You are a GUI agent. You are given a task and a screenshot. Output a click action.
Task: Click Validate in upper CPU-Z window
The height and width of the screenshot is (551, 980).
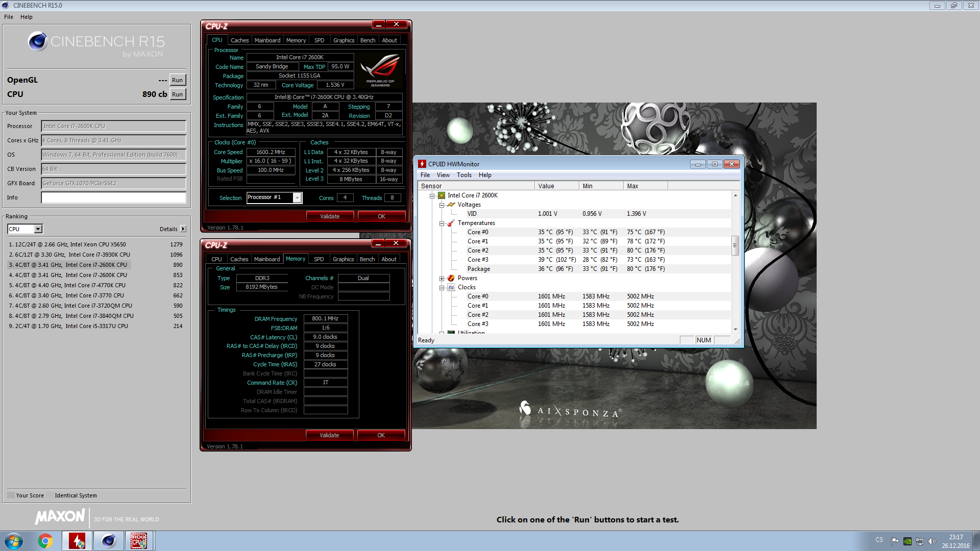(x=330, y=216)
